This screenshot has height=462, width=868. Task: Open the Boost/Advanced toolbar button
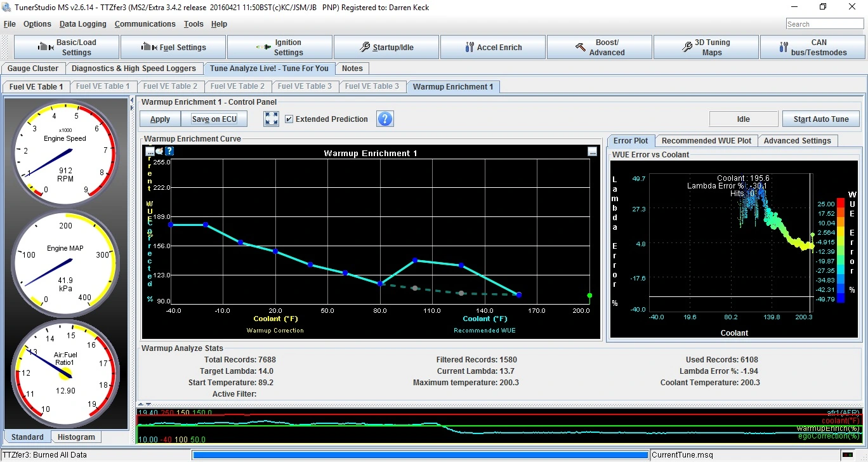pos(600,48)
